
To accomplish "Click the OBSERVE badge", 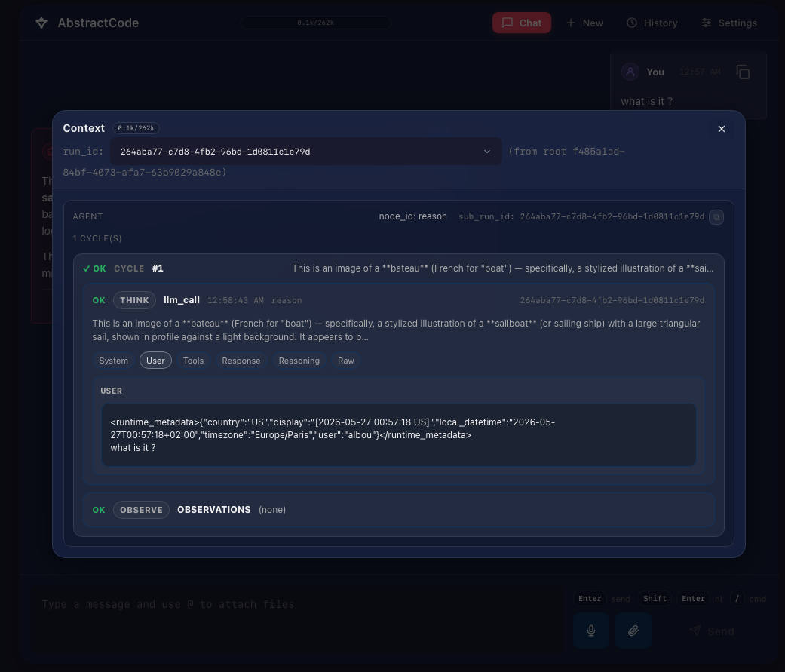I will [x=141, y=510].
